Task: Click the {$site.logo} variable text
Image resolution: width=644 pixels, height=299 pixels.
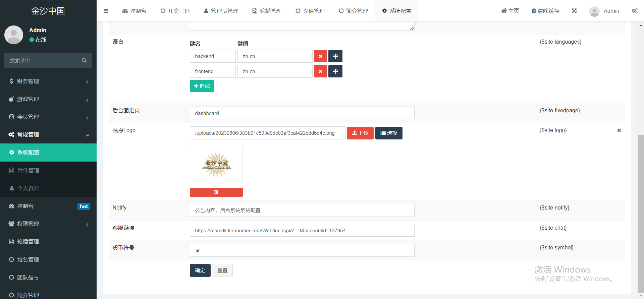Action: click(553, 130)
